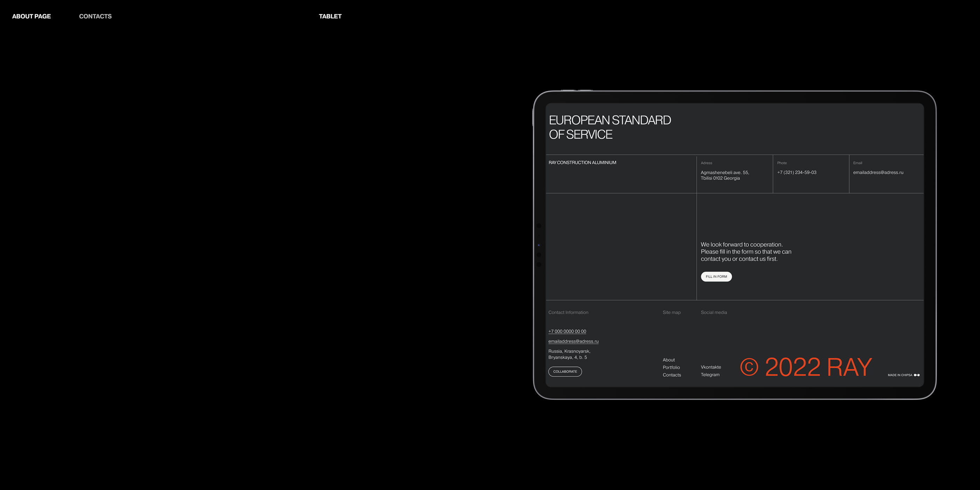Select the TABLET label at top
The width and height of the screenshot is (980, 490).
(x=330, y=16)
